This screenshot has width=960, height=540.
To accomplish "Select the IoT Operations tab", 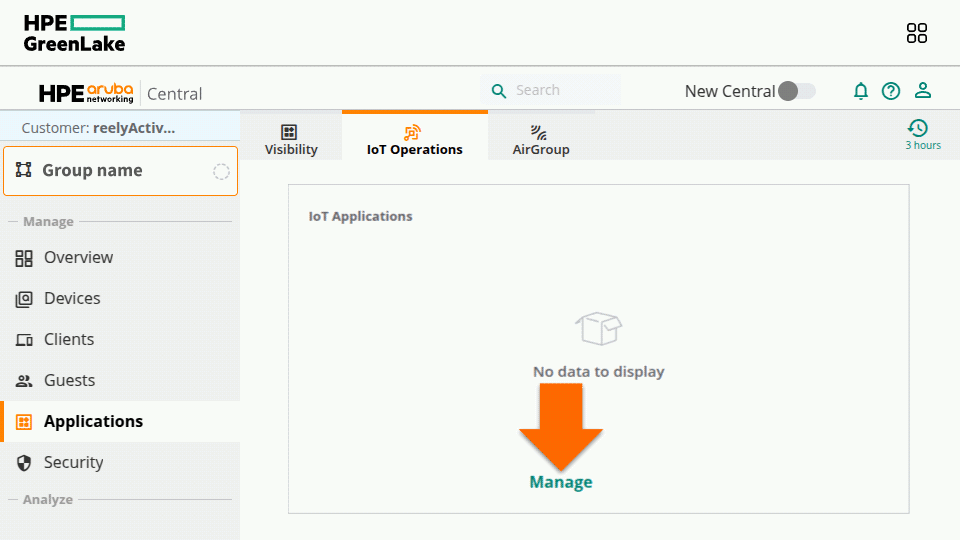I will (414, 137).
